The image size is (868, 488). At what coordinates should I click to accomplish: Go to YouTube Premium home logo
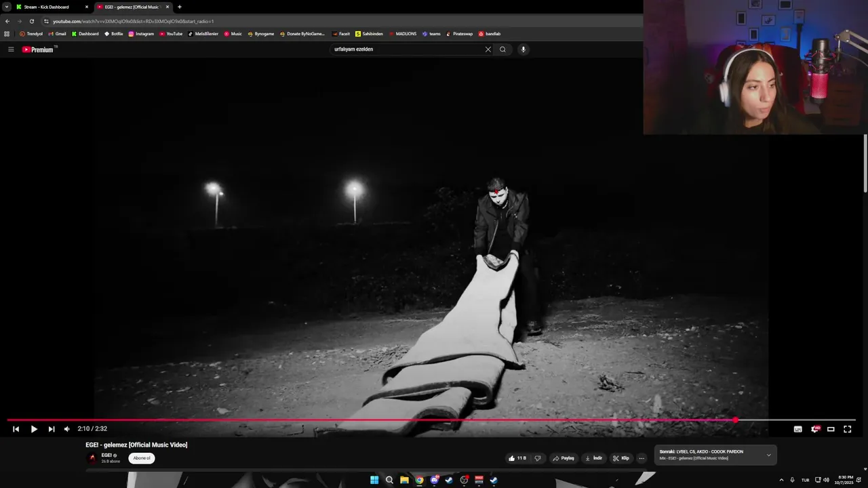point(39,49)
